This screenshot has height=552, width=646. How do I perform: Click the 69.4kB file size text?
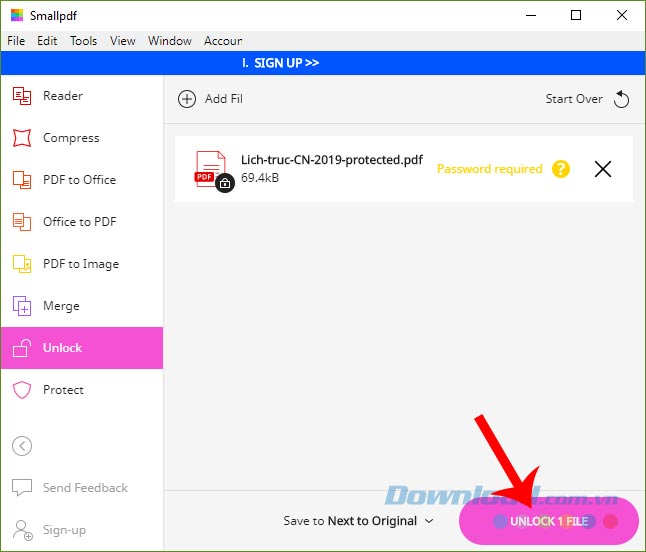[260, 178]
